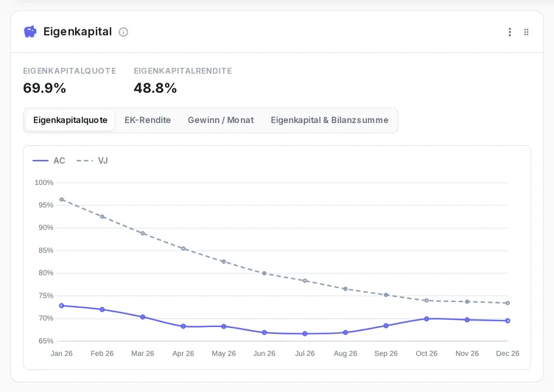This screenshot has height=392, width=554.
Task: Click the Sep 26 x-axis label
Action: coord(386,354)
